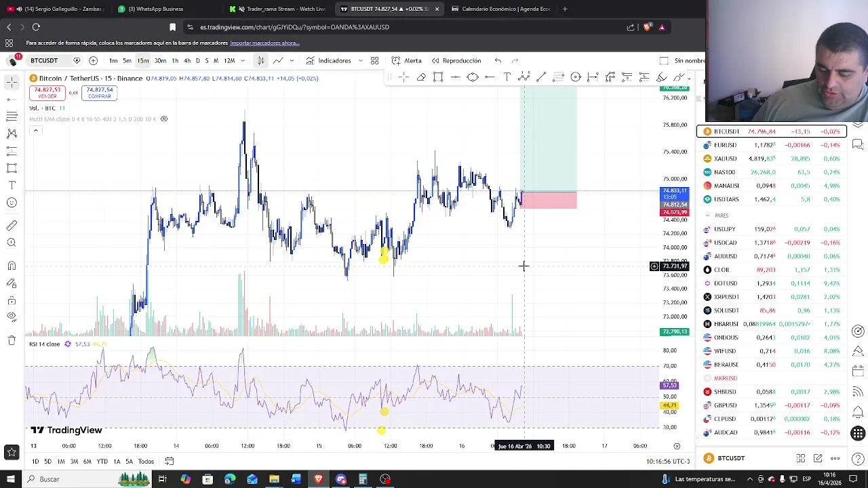Toggle magnet mode on drawings
This screenshot has height=488, width=868.
12,266
